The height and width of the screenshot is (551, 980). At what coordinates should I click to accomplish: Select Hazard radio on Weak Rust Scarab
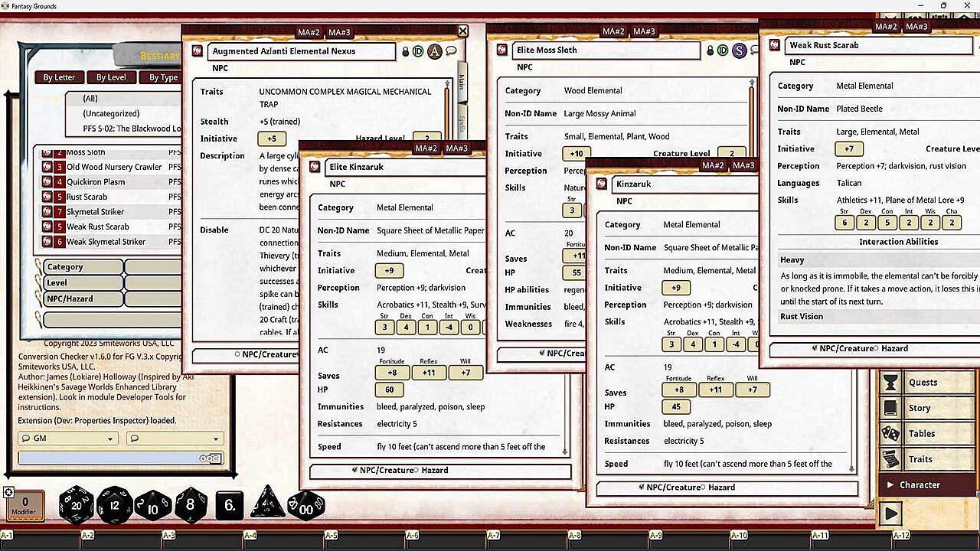[874, 348]
